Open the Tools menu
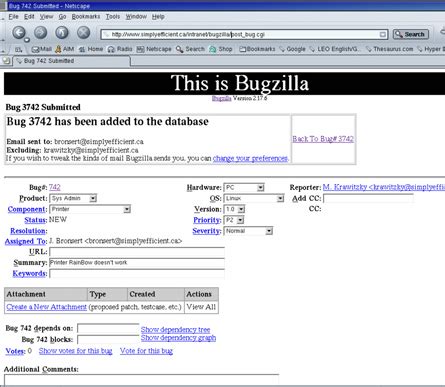The width and height of the screenshot is (445, 387). 113,17
